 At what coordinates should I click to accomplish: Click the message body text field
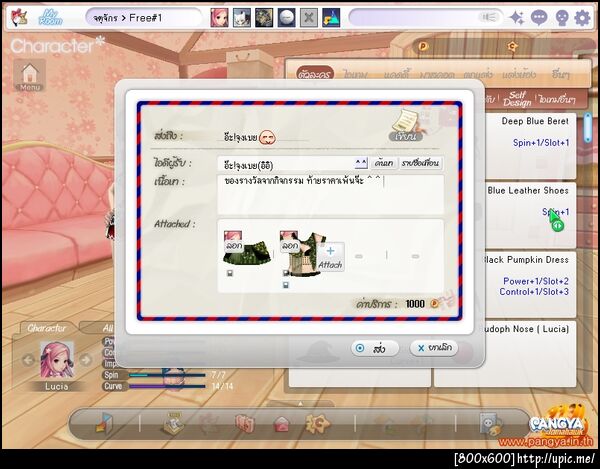click(331, 195)
